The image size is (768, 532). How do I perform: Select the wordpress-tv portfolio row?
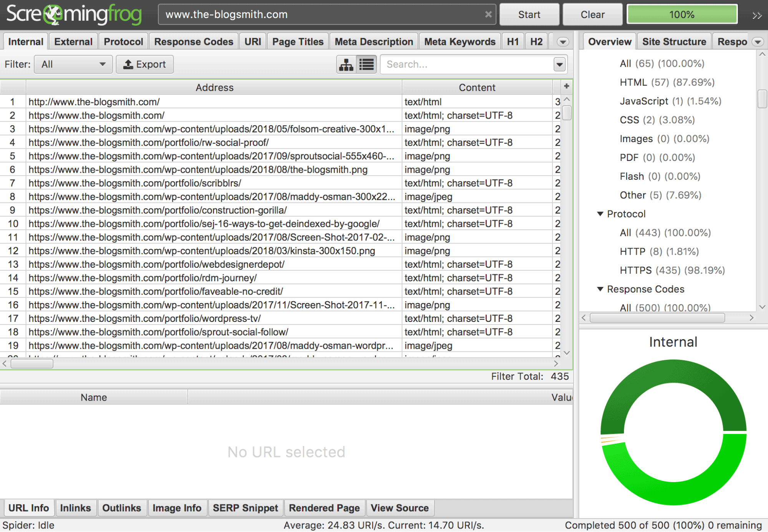[280, 318]
